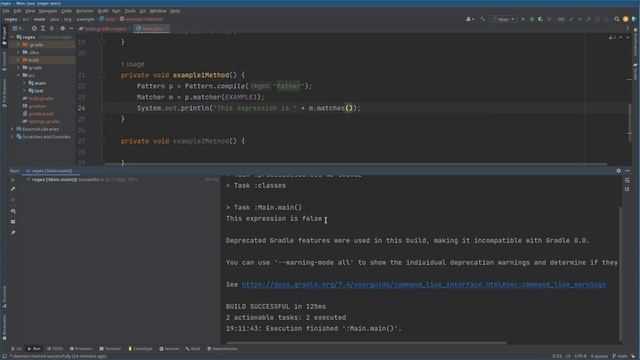The width and height of the screenshot is (640, 360).
Task: Click the Search Everywhere magnifier icon
Action: (x=617, y=19)
